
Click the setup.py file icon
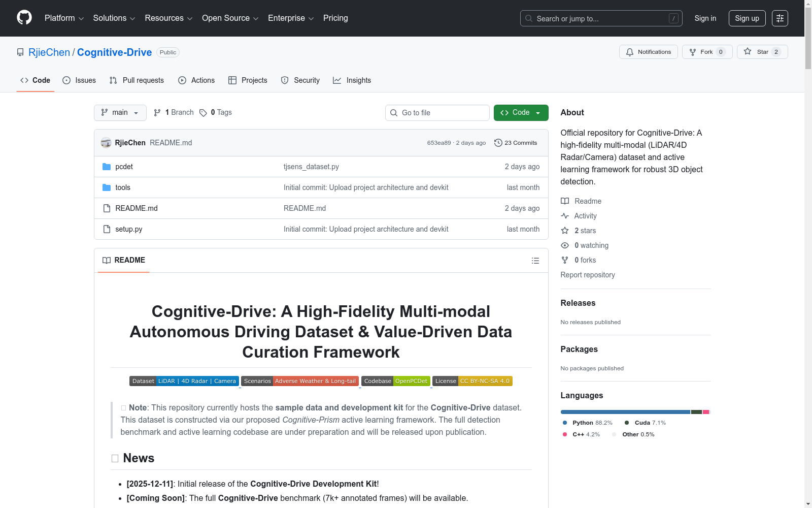pyautogui.click(x=107, y=229)
